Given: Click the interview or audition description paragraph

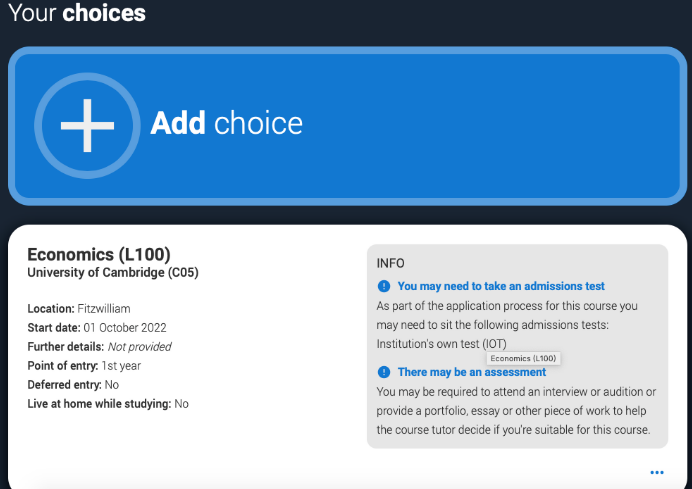Looking at the screenshot, I should click(516, 411).
